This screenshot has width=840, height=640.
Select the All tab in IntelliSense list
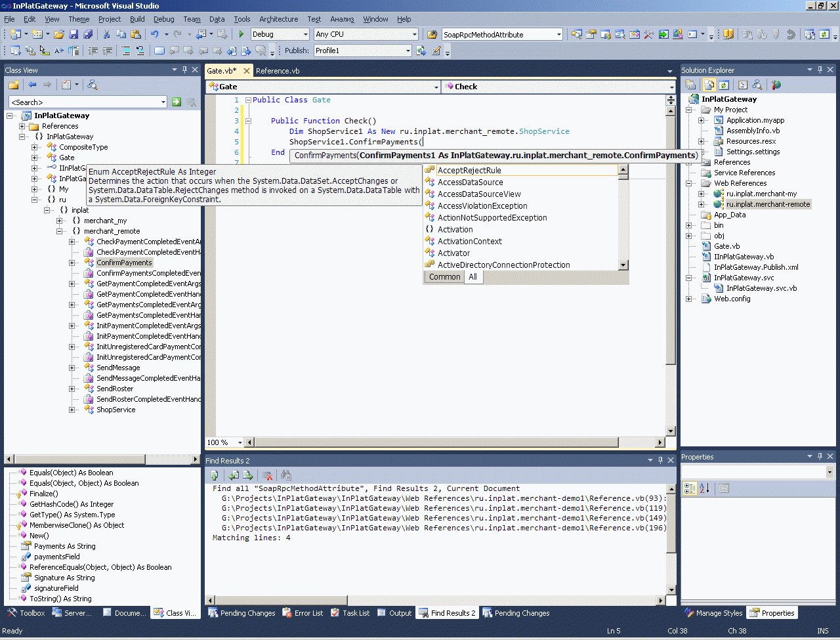point(472,277)
